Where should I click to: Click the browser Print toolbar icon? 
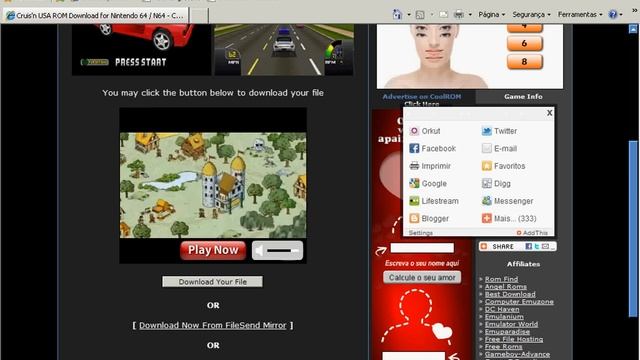coord(459,15)
